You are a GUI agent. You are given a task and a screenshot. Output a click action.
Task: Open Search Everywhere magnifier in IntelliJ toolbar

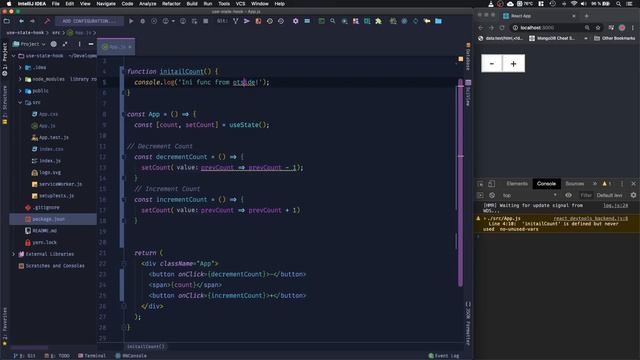point(333,21)
